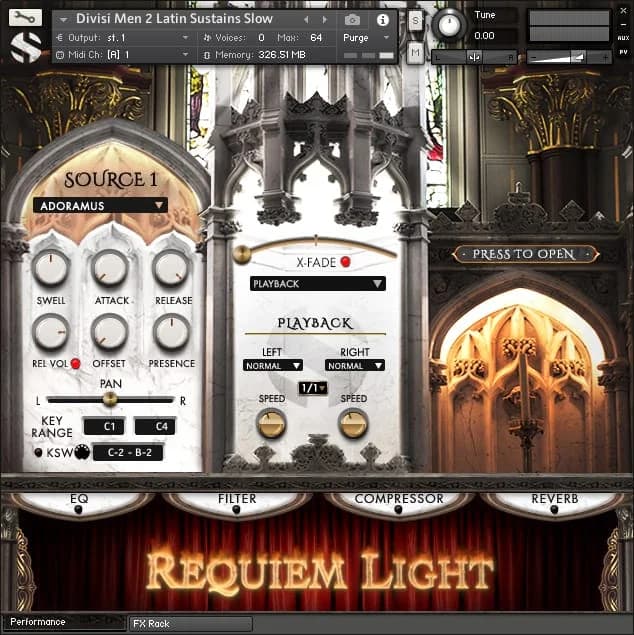Open the 1/1 rate dropdown
The height and width of the screenshot is (635, 634).
(x=313, y=388)
